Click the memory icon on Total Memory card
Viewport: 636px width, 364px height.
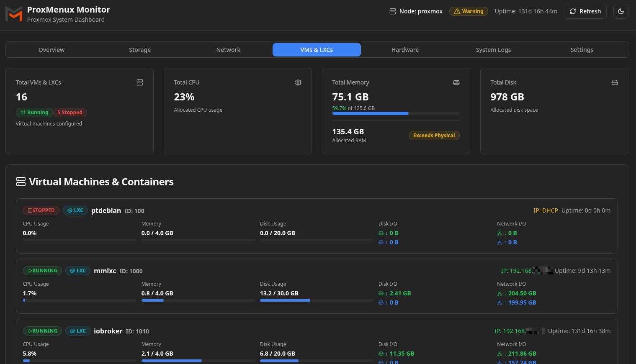pos(456,82)
